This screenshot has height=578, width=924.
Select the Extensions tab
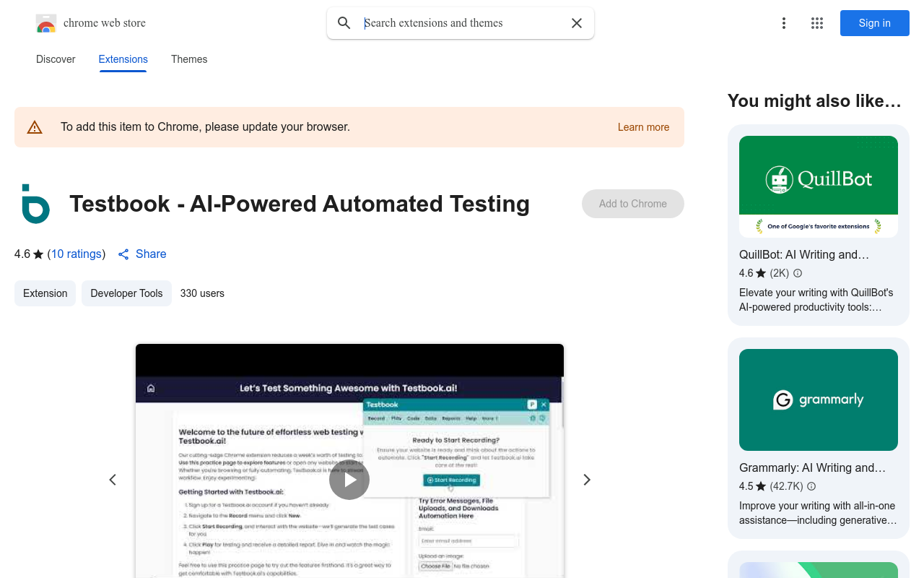coord(123,59)
